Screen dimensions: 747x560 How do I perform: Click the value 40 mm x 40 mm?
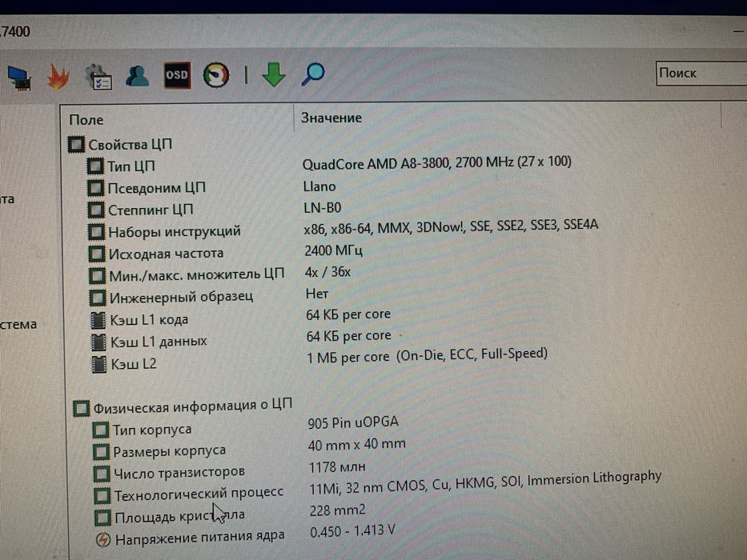point(357,444)
